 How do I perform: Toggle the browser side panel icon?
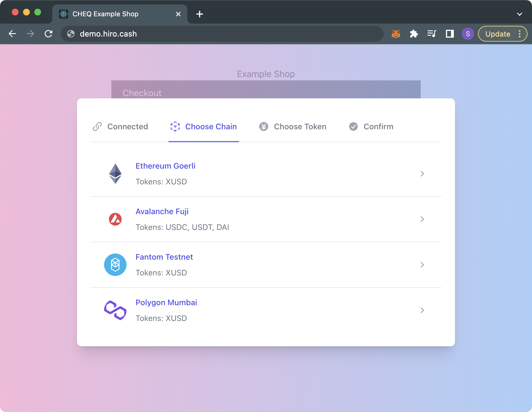pos(450,34)
